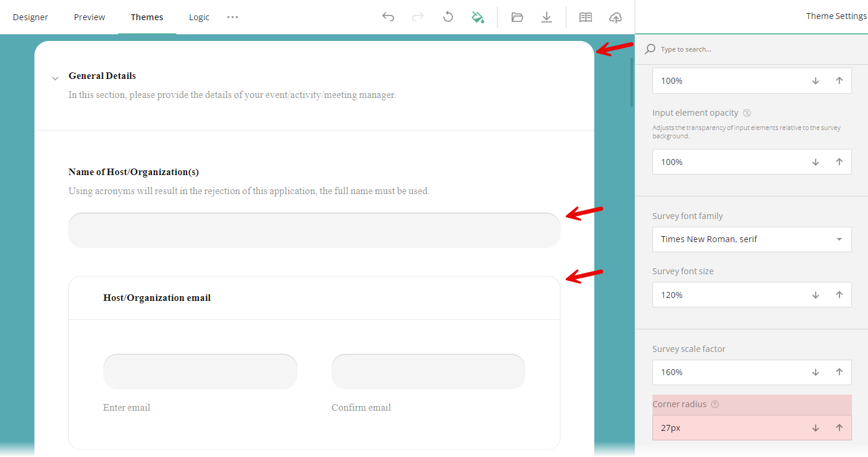The width and height of the screenshot is (868, 457).
Task: Decrease the Survey font size value
Action: click(x=816, y=294)
